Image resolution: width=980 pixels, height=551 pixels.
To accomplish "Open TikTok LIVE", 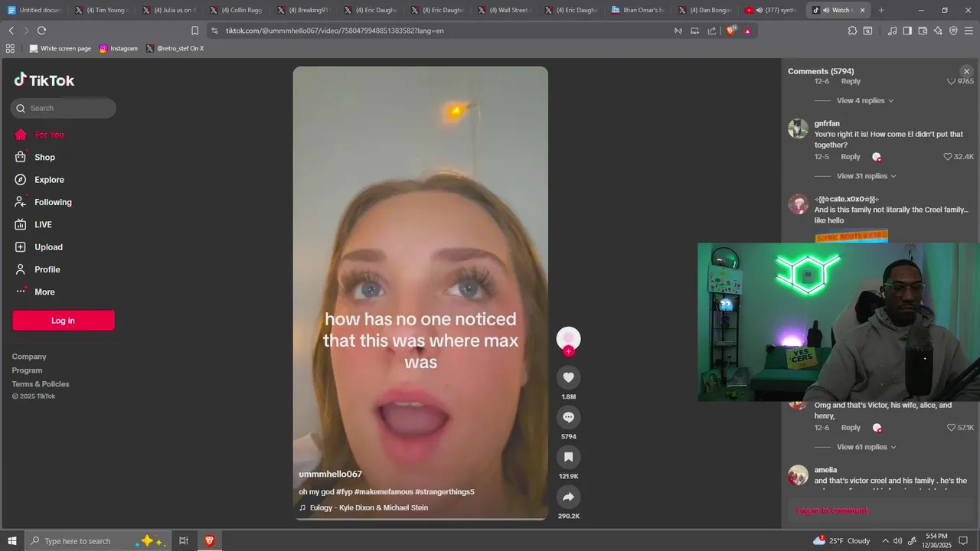I will [x=43, y=224].
